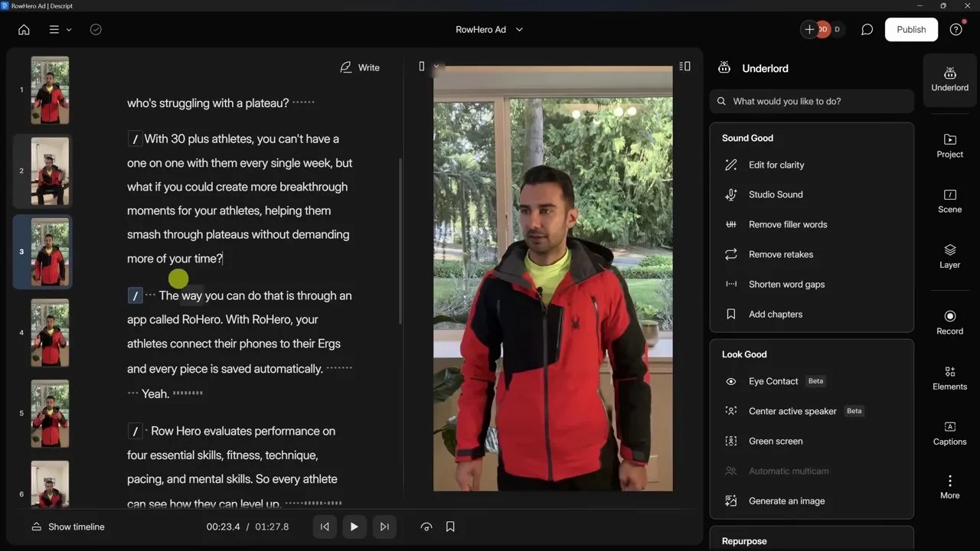Open the canvas aspect ratio dropdown

428,67
